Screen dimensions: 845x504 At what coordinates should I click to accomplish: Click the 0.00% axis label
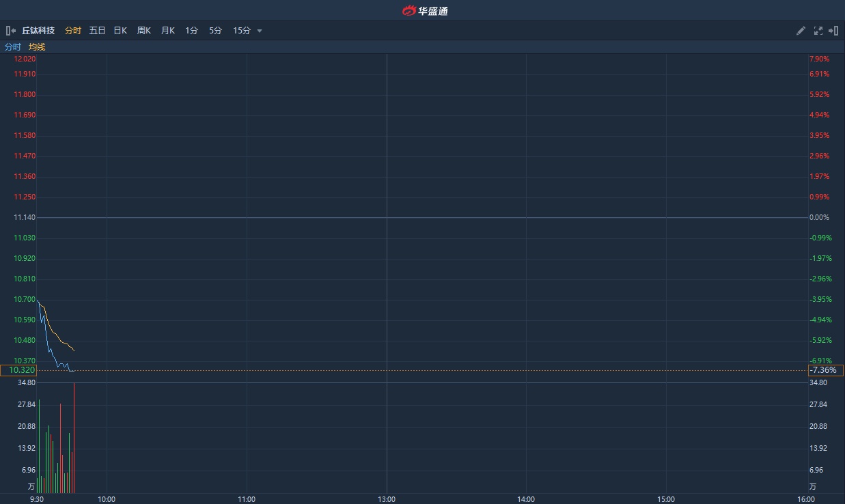[x=819, y=217]
